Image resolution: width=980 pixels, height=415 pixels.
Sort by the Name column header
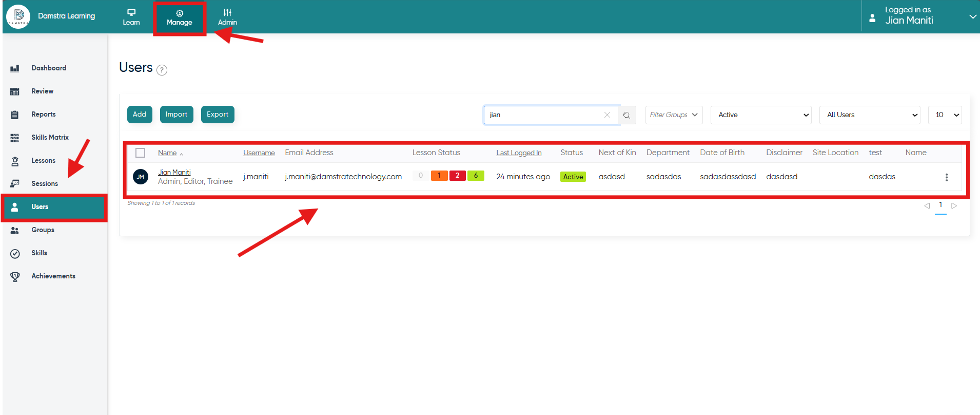(167, 153)
